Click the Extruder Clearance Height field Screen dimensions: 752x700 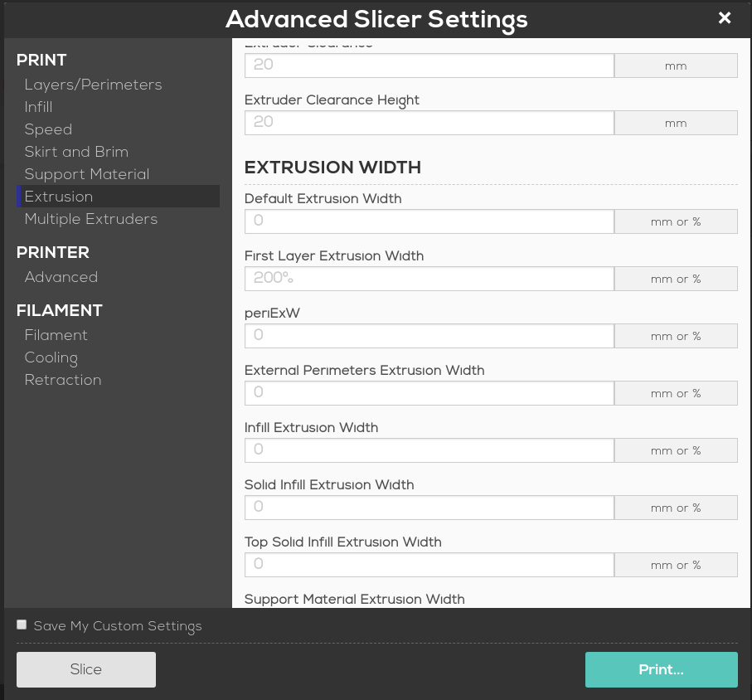coord(429,123)
